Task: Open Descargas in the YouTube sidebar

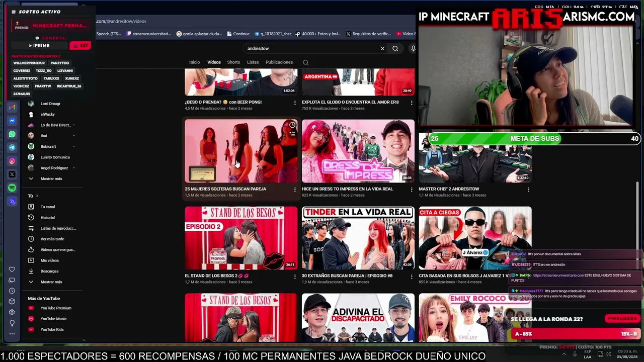Action: (49, 271)
